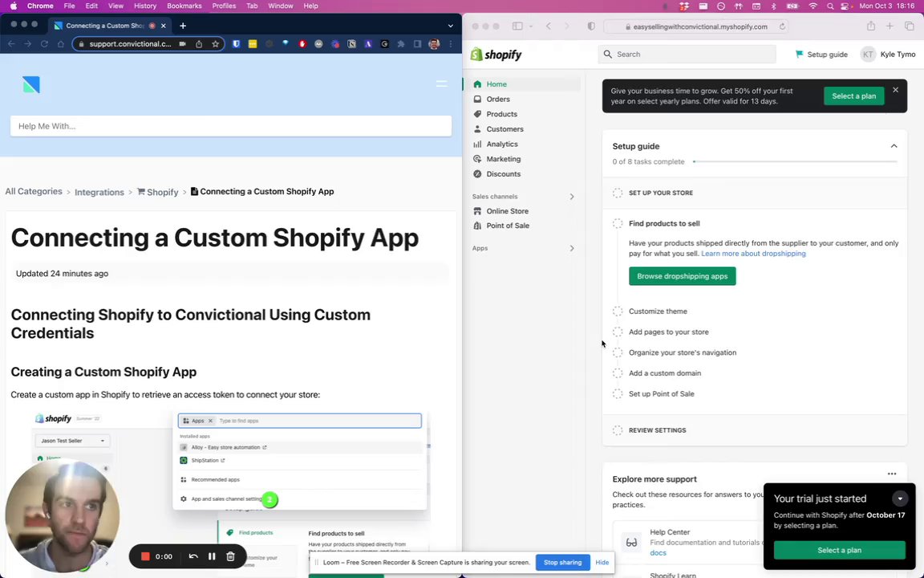
Task: Expand the SET UP YOUR STORE section
Action: [x=754, y=193]
